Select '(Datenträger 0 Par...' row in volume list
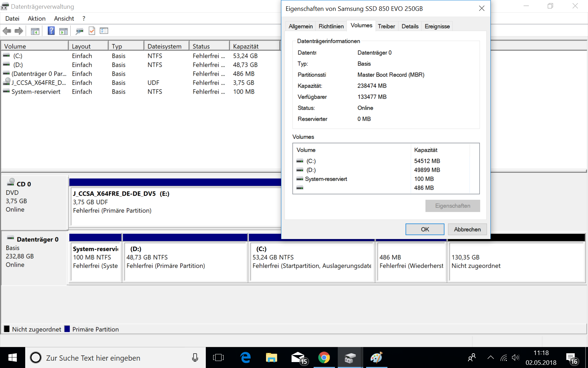588x368 pixels. click(140, 74)
